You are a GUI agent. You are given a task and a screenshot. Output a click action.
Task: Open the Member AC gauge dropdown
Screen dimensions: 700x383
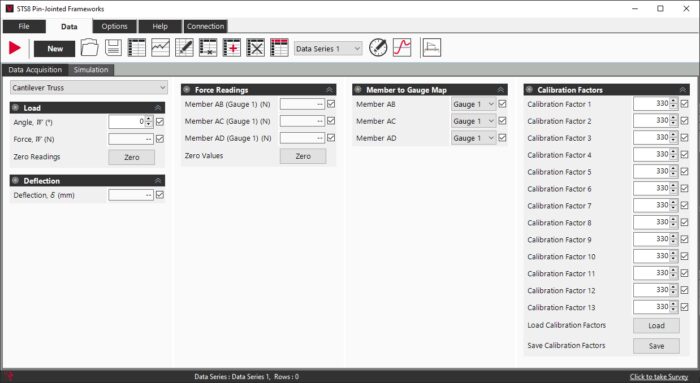click(x=474, y=121)
